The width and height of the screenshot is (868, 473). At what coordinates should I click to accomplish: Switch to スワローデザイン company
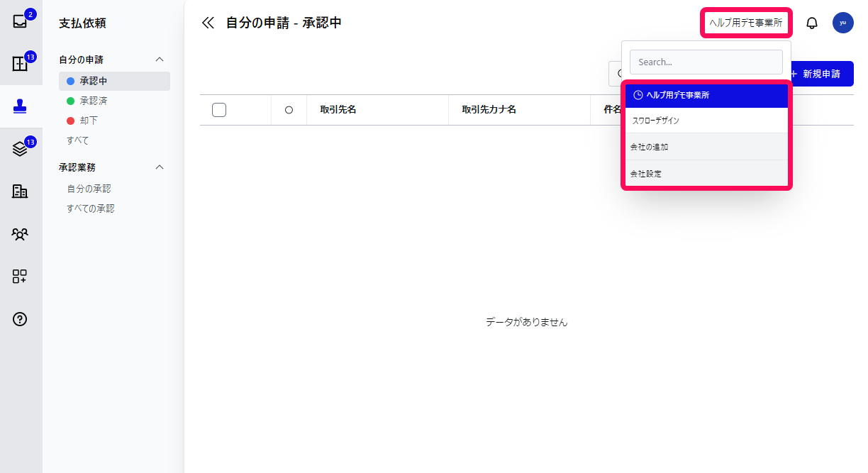(x=706, y=121)
